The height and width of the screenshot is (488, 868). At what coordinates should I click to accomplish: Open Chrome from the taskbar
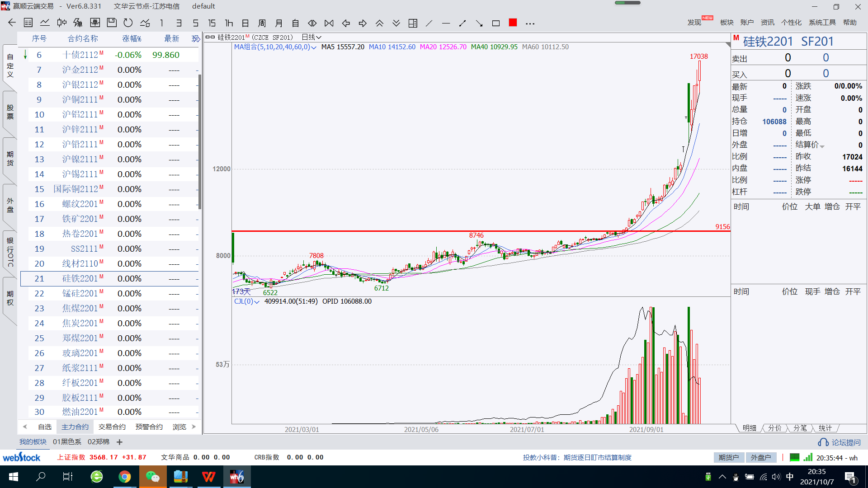(125, 477)
